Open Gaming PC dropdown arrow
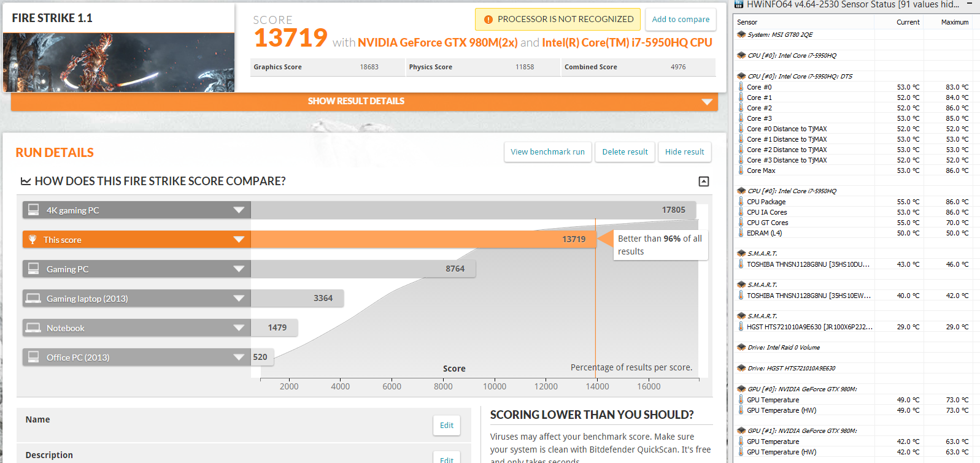This screenshot has width=980, height=463. click(239, 269)
